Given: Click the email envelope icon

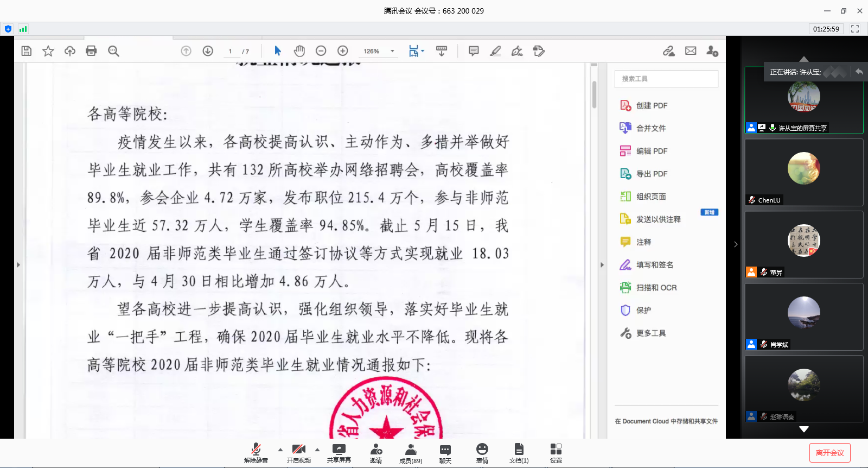Looking at the screenshot, I should 691,51.
